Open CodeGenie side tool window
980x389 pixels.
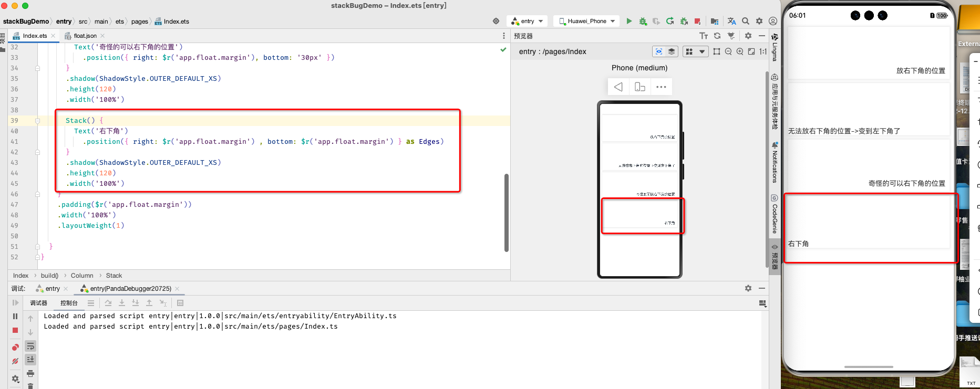(775, 214)
